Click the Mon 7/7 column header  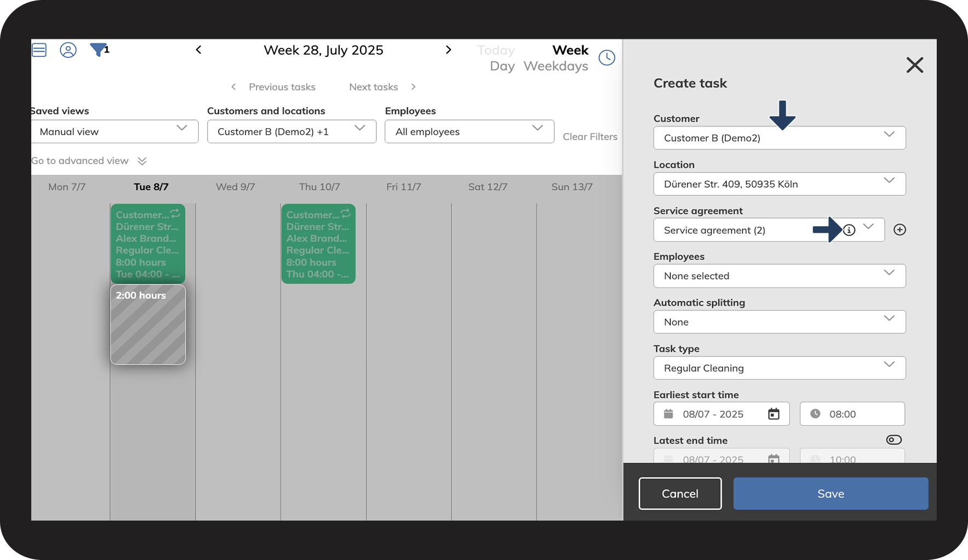(x=67, y=187)
